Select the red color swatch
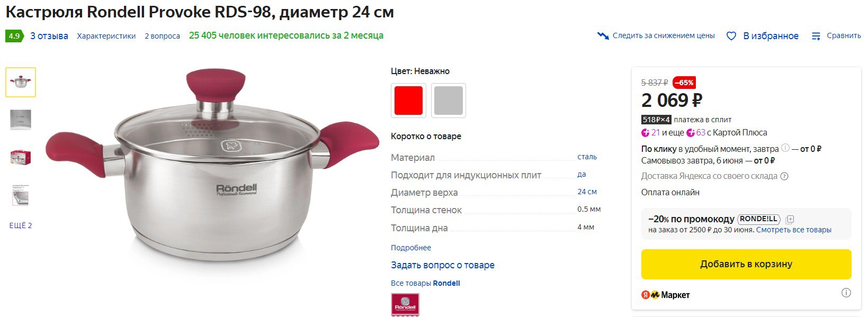The image size is (868, 317). [x=408, y=101]
